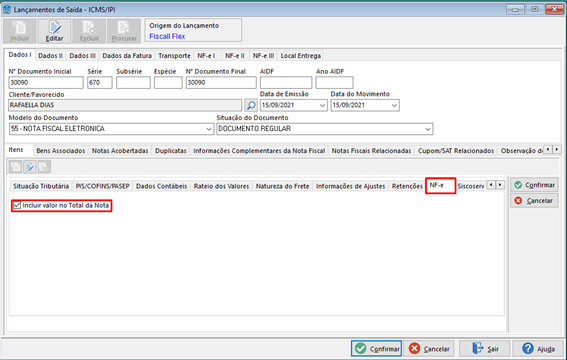The width and height of the screenshot is (567, 360).
Task: Click the Subsérie field
Action: tap(133, 82)
